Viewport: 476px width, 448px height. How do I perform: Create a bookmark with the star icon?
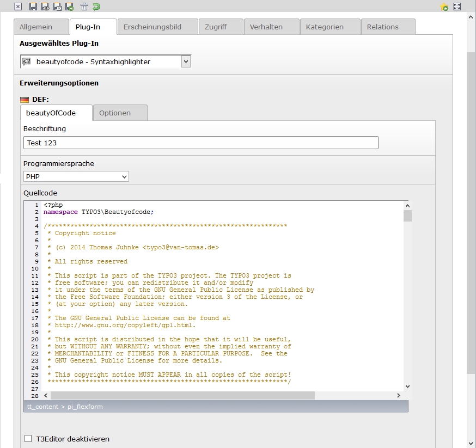[444, 7]
